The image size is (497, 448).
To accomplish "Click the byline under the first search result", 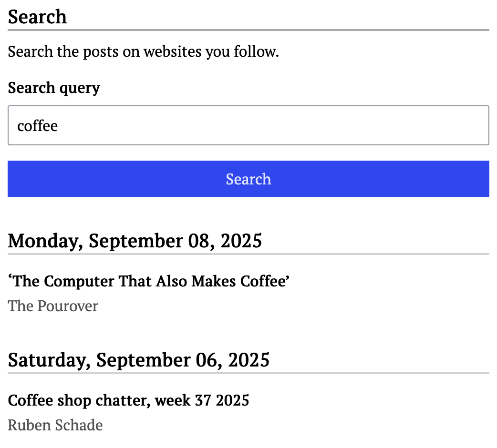I will (x=52, y=306).
